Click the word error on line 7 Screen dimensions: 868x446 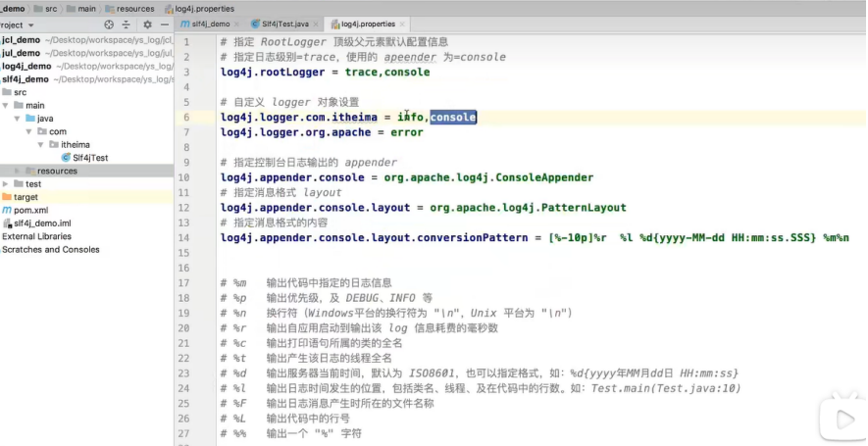click(x=407, y=132)
